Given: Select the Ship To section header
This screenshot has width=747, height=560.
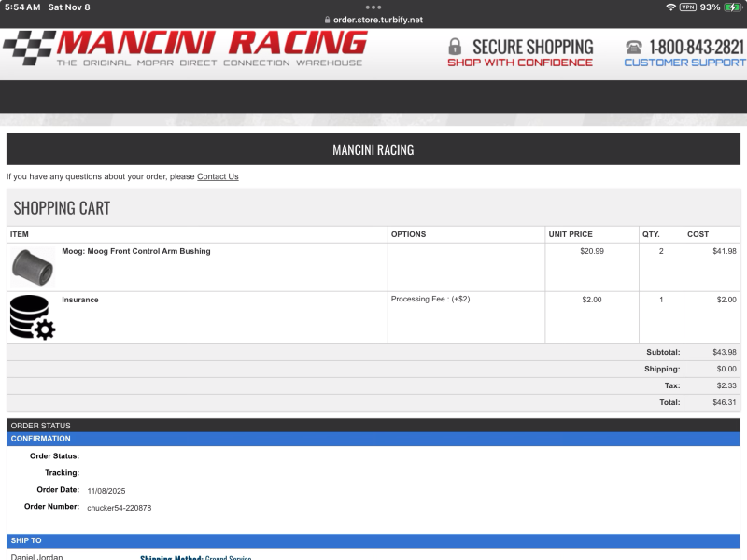Looking at the screenshot, I should [x=26, y=541].
